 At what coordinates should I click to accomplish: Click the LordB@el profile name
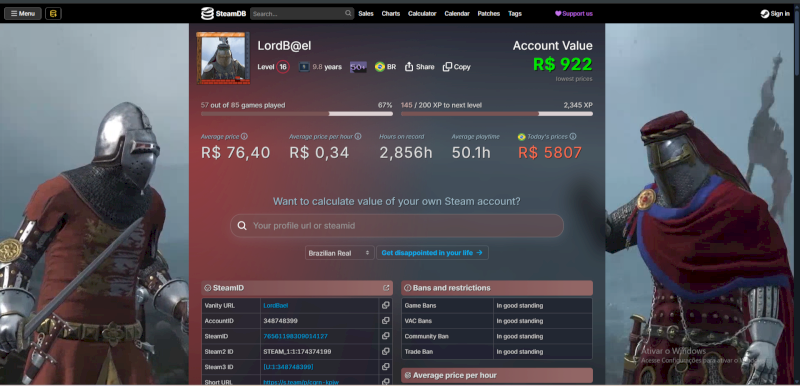(x=284, y=46)
